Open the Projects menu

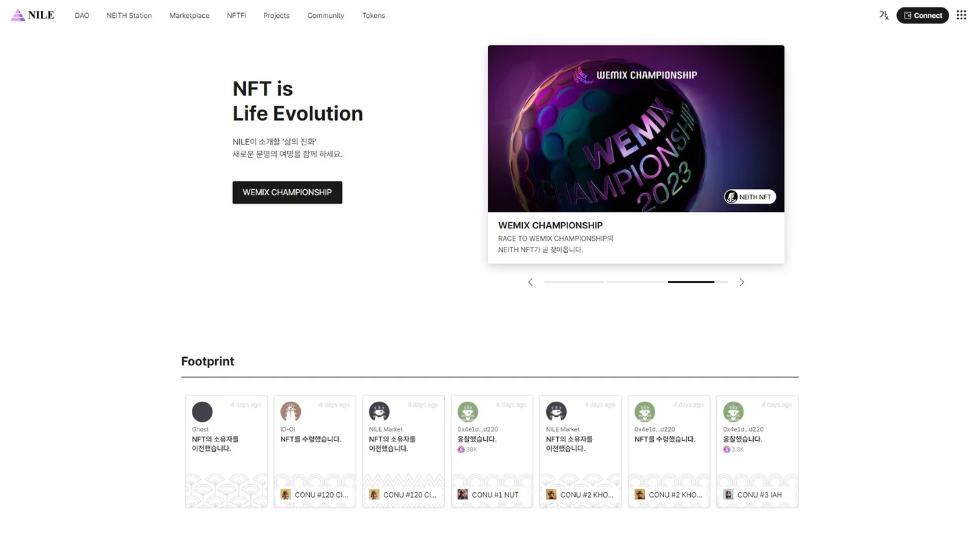276,15
